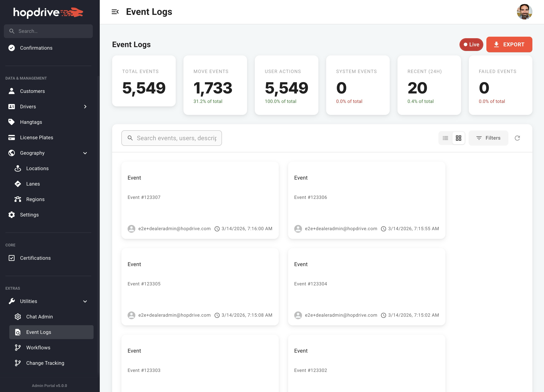Toggle the Live updates indicator
The image size is (544, 392).
[471, 45]
